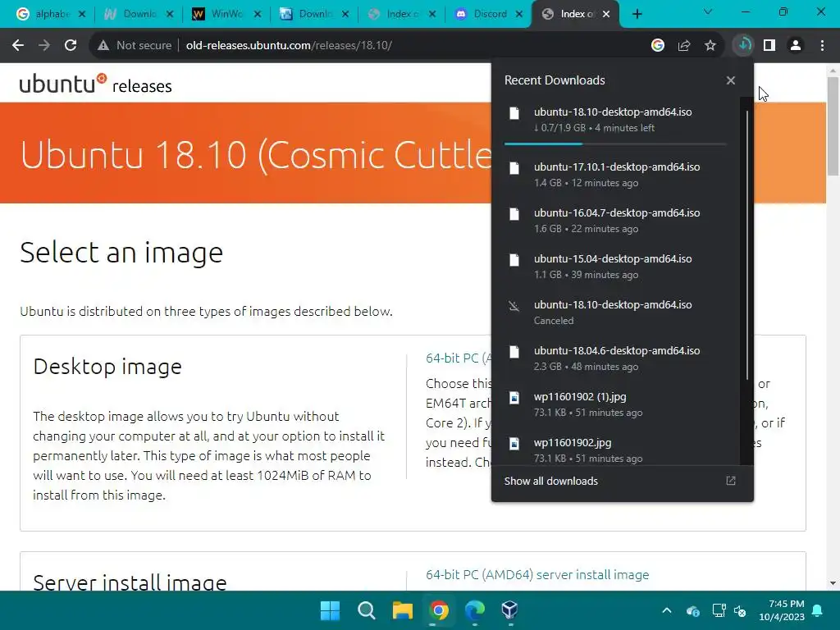Open the Windows Start menu
This screenshot has width=840, height=630.
click(330, 610)
